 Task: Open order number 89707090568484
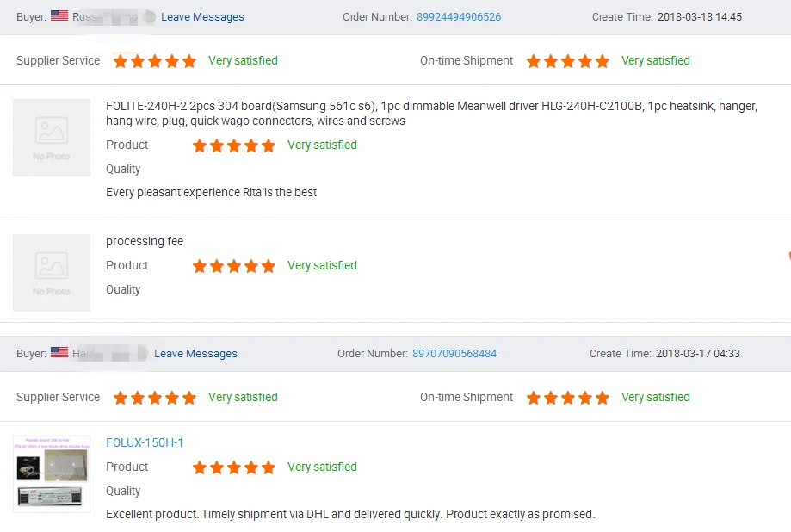tap(454, 354)
